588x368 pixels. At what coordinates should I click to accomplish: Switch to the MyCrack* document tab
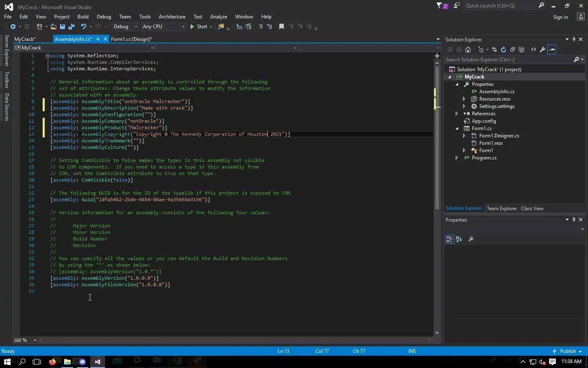(x=25, y=39)
